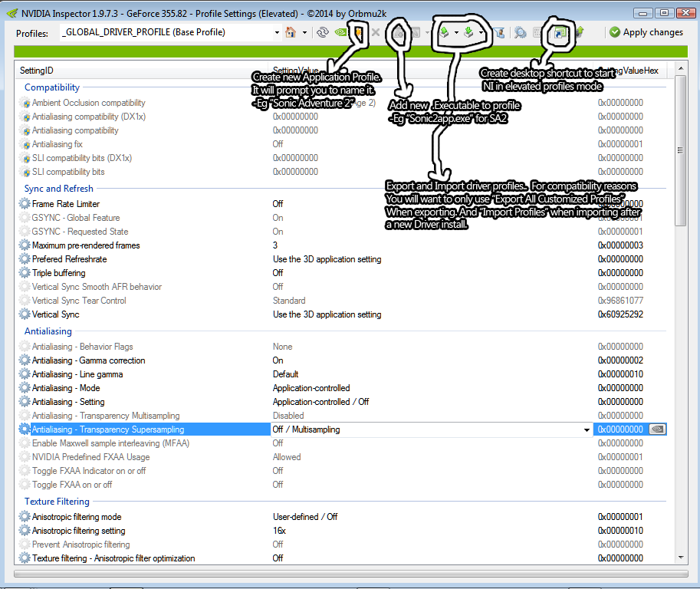
Task: Click the vertical scrollbar thumb
Action: (x=680, y=150)
